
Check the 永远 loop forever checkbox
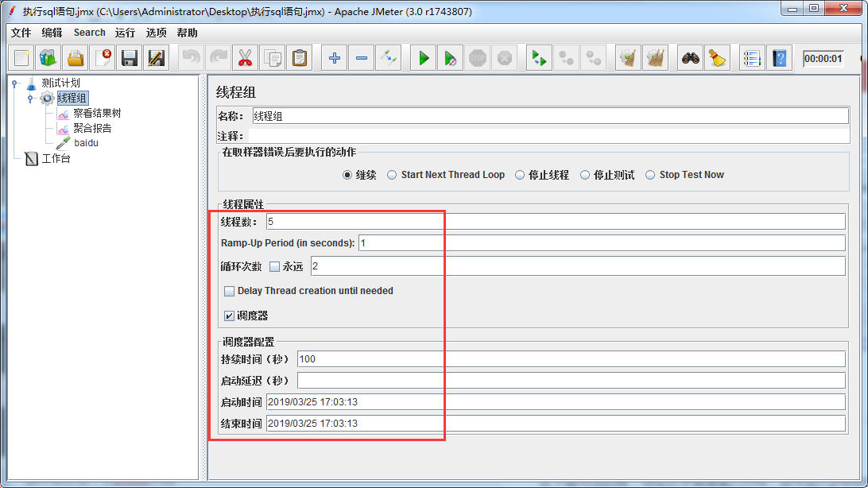tap(274, 267)
